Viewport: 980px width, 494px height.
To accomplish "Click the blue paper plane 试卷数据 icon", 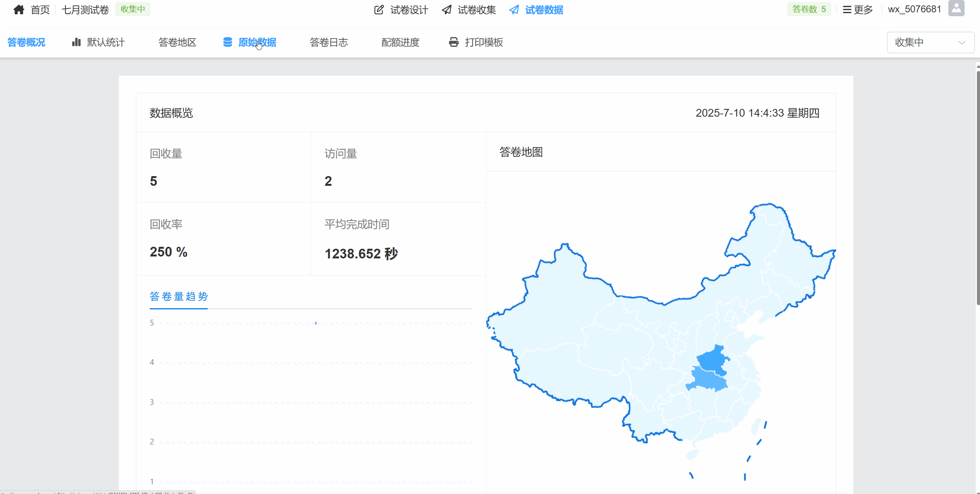I will 514,10.
